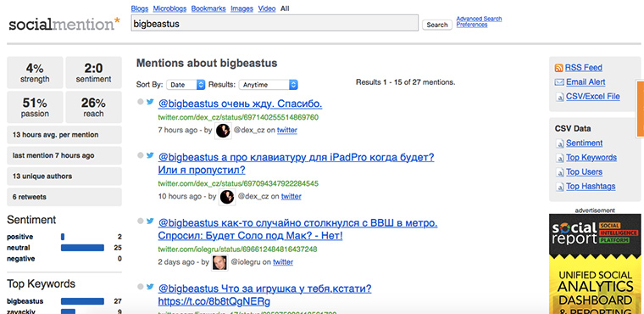Click grey sentiment dot beside 'столкнулся с ВВШ' mention
644x314 pixels.
141,221
